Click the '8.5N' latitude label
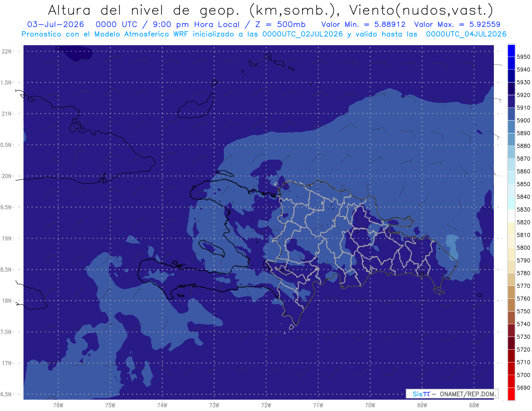 7,270
